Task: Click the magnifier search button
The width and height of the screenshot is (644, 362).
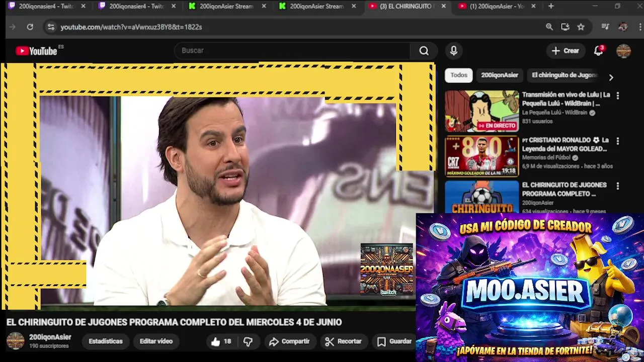Action: [x=424, y=51]
